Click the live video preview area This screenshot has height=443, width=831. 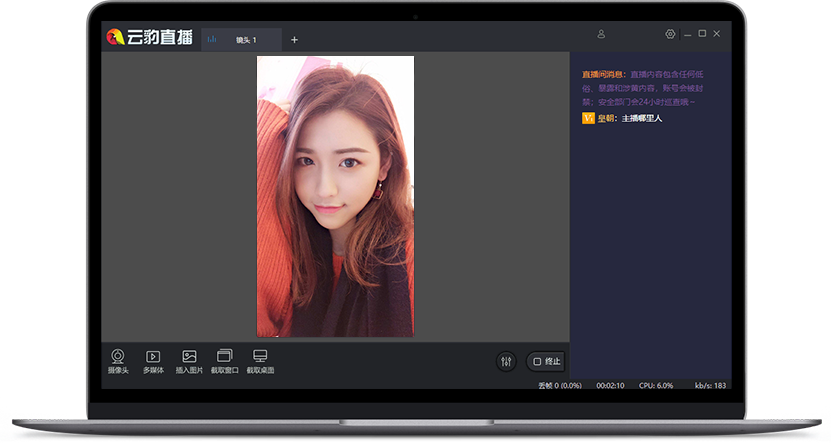(335, 196)
